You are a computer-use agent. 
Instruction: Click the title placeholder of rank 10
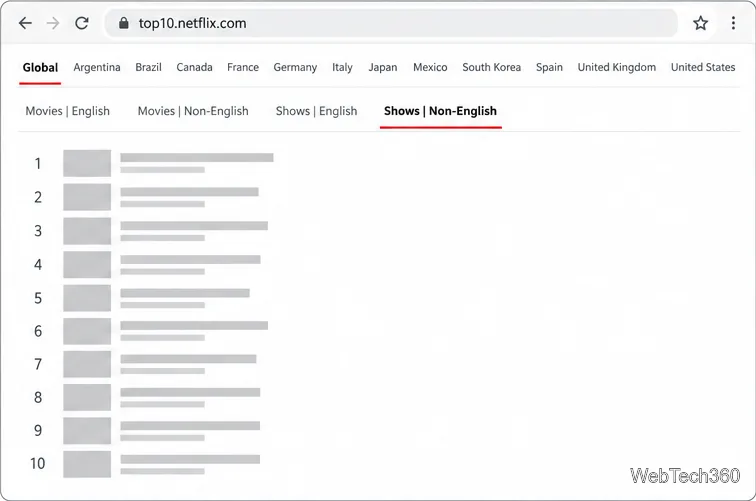click(190, 459)
